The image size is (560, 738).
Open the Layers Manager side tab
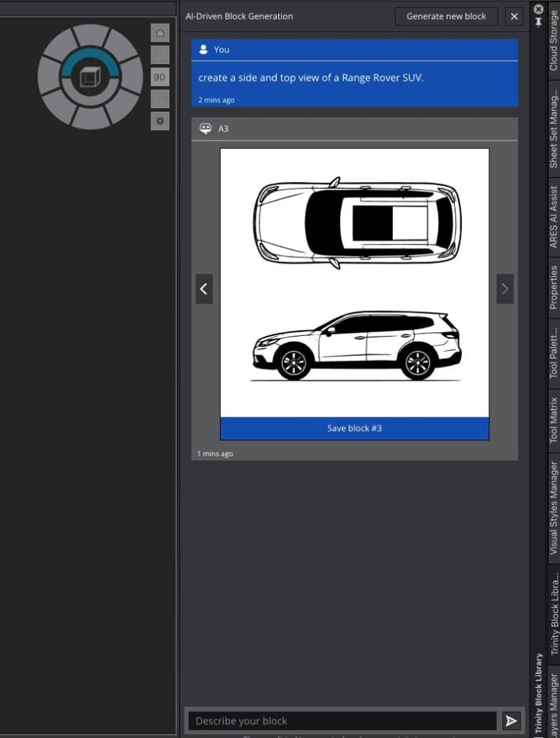[x=554, y=701]
